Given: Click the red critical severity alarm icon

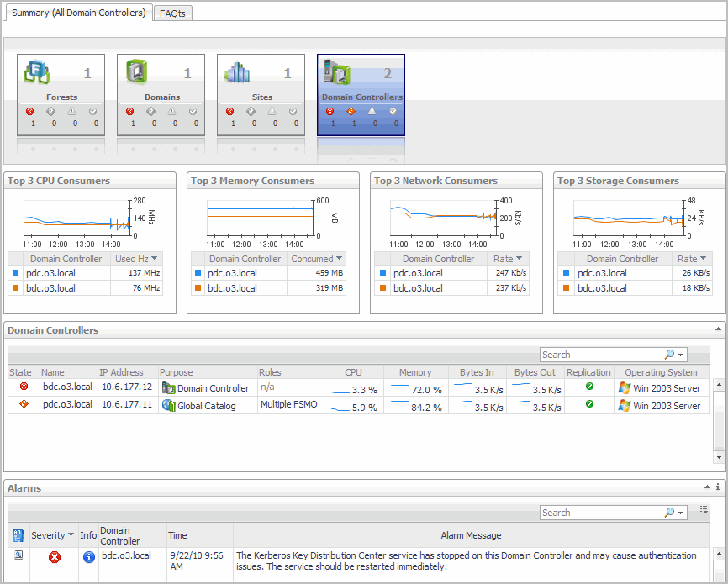Looking at the screenshot, I should [x=55, y=557].
